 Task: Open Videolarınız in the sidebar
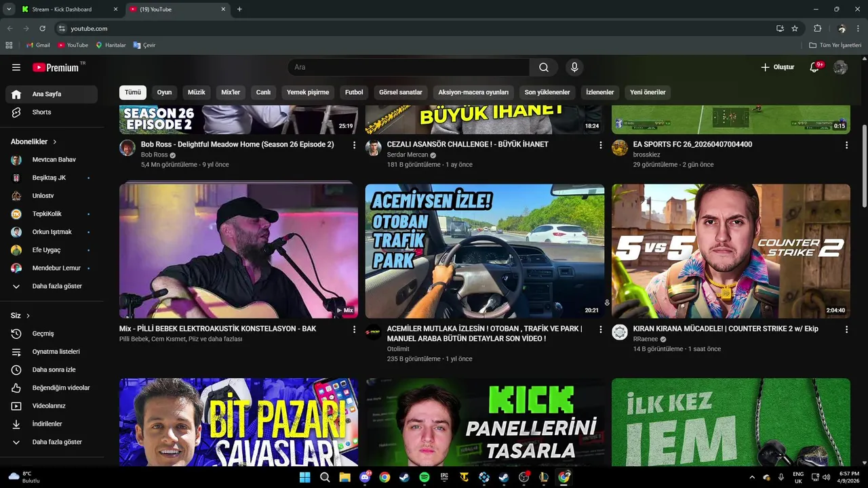point(52,406)
